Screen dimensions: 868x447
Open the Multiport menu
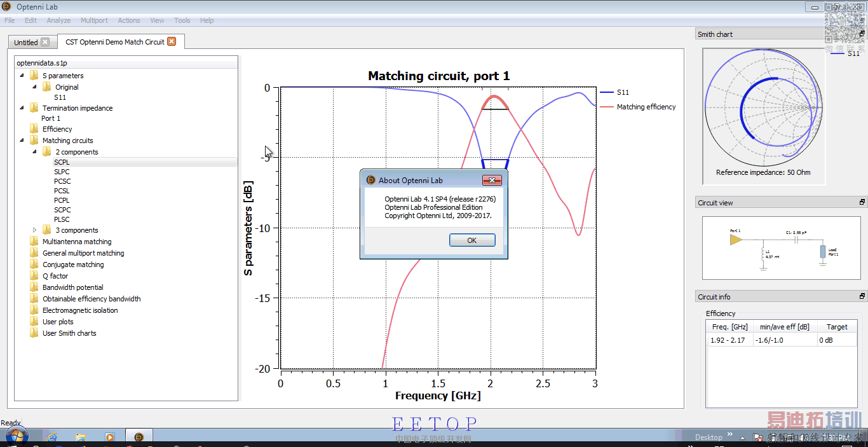coord(94,20)
